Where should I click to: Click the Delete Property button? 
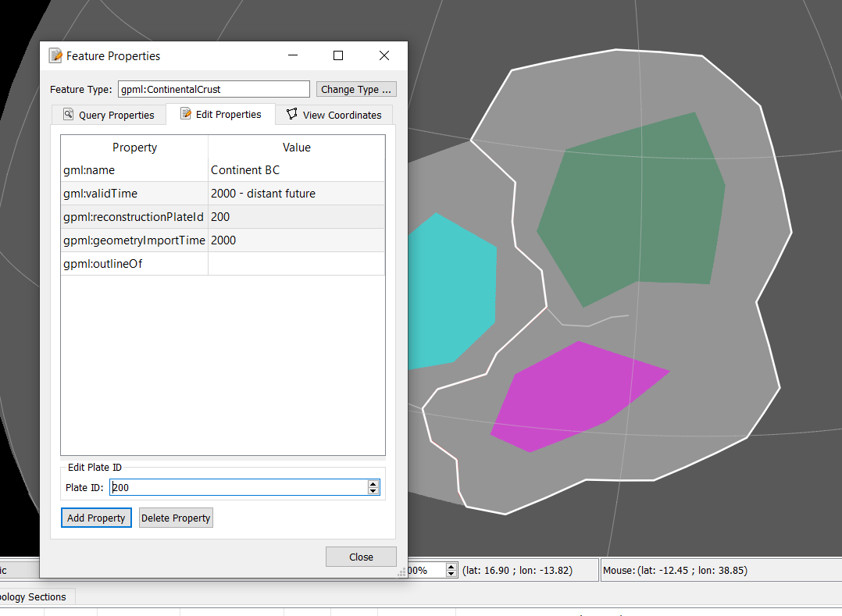pos(176,518)
